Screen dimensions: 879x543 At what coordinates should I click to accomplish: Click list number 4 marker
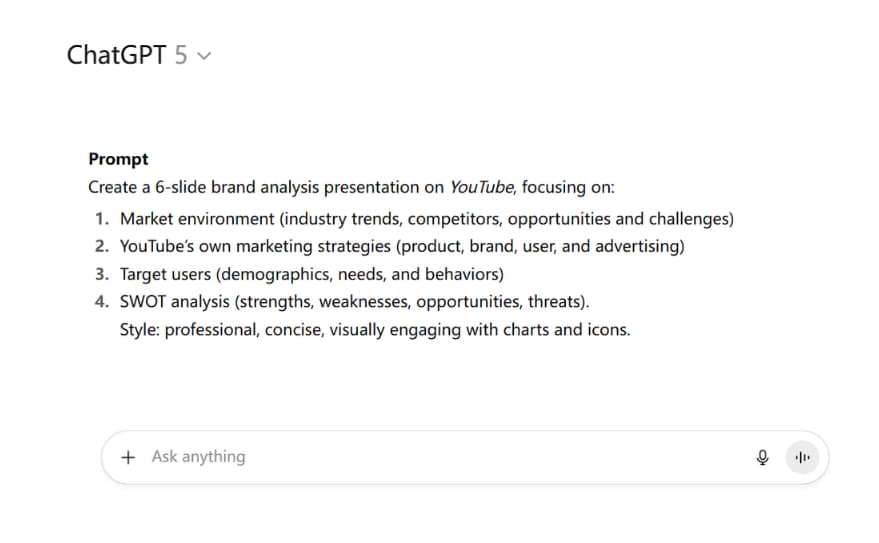coord(101,301)
